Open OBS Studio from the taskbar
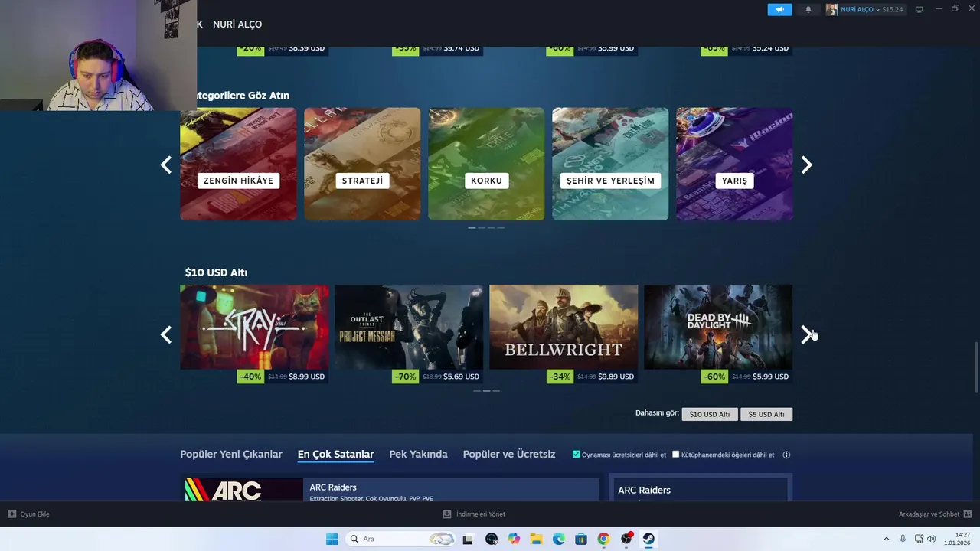This screenshot has width=980, height=551. coord(626,539)
